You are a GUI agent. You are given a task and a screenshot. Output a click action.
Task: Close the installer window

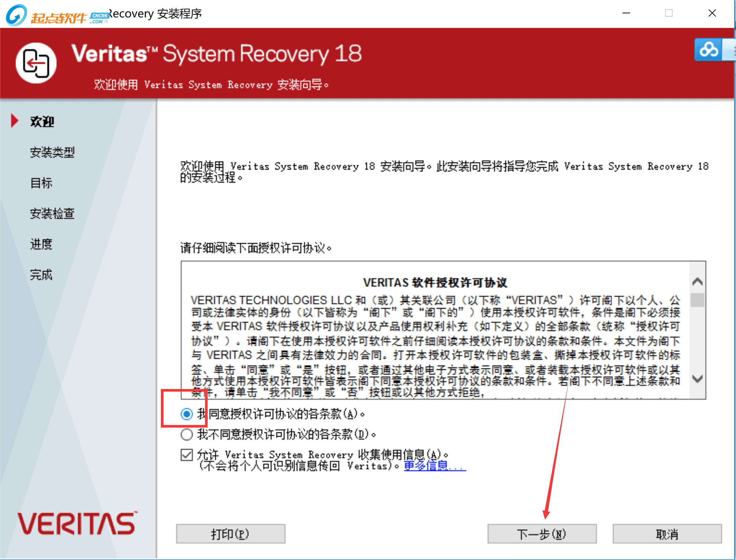(712, 13)
